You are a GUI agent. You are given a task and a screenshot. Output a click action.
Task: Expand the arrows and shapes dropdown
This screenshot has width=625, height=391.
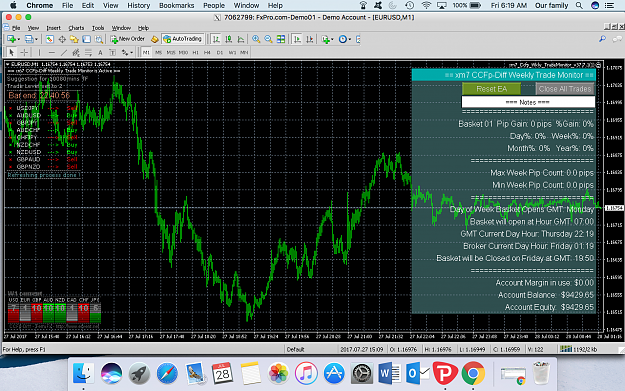tap(132, 53)
